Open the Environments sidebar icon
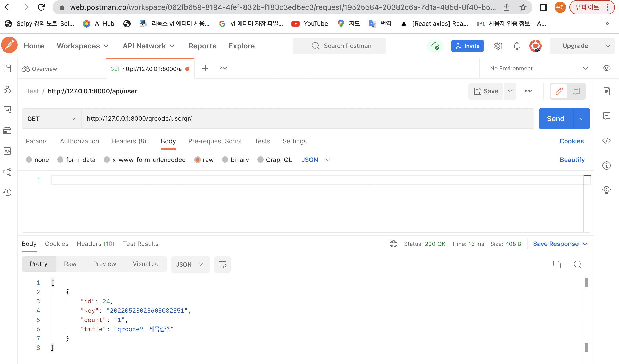Viewport: 619px width, 364px height. coord(7,110)
